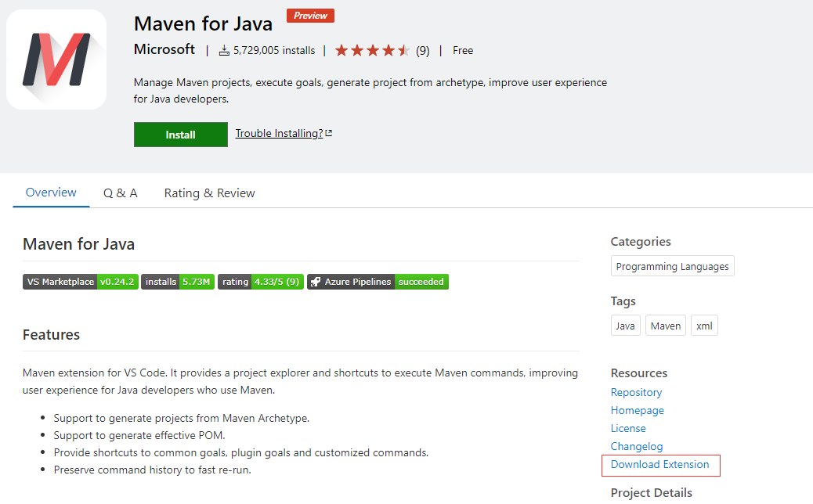
Task: Click the installs 5.73M badge
Action: click(x=178, y=282)
